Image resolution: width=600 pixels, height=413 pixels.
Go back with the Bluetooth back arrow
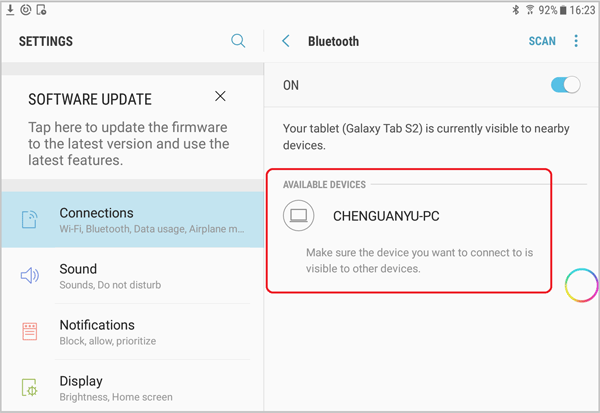(x=286, y=41)
